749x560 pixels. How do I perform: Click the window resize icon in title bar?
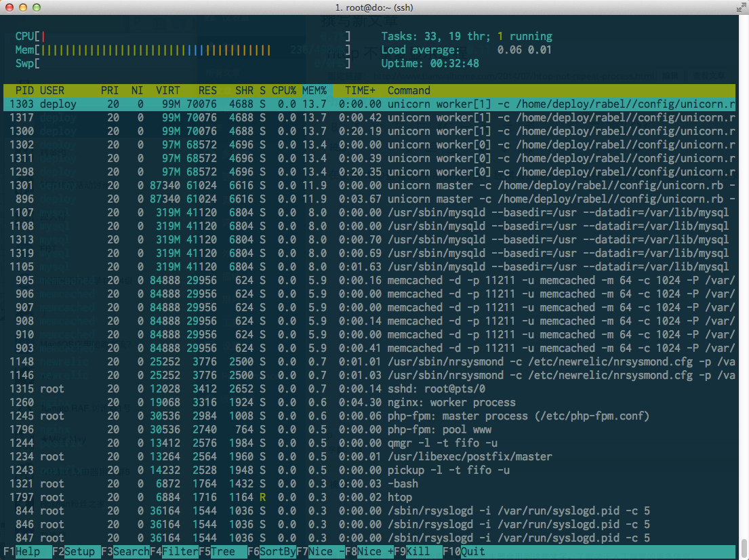pos(742,7)
